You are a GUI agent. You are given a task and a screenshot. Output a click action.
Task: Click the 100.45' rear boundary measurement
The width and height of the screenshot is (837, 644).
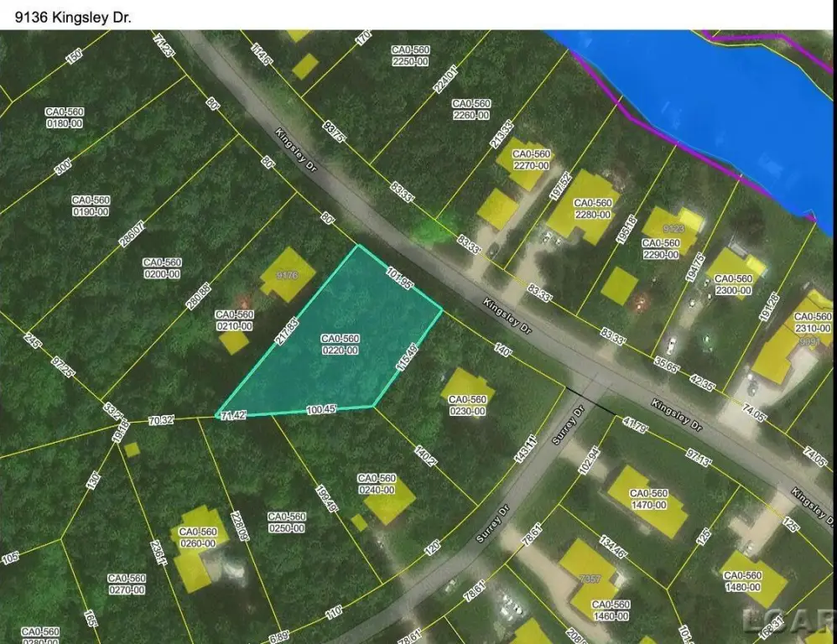tap(320, 409)
